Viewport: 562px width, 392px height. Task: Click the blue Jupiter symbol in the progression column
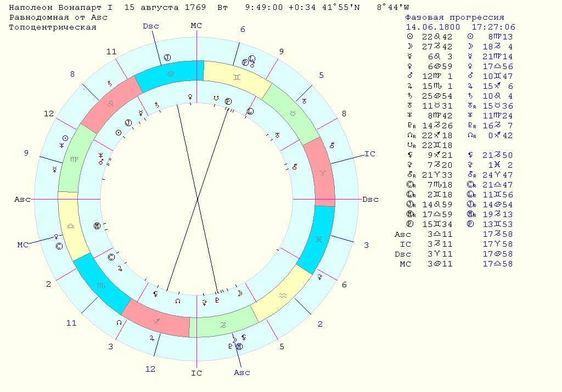[470, 86]
